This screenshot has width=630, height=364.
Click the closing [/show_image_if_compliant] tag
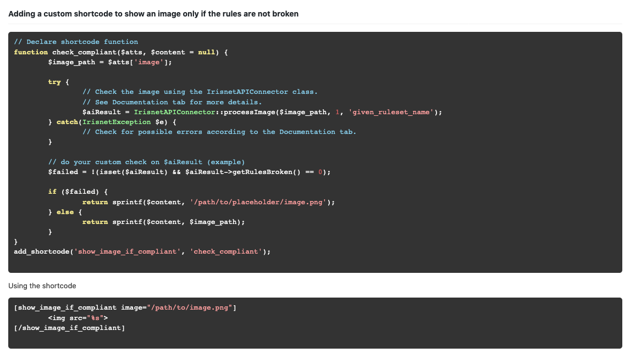click(x=69, y=328)
